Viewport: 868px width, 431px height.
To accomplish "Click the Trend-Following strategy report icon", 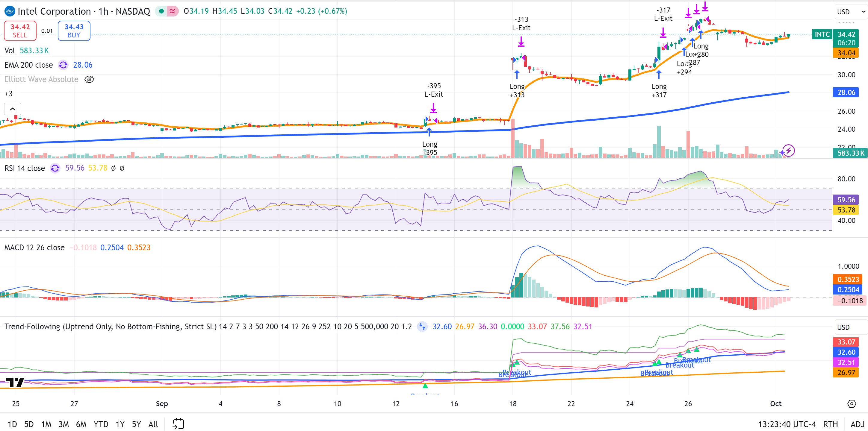I will (422, 326).
